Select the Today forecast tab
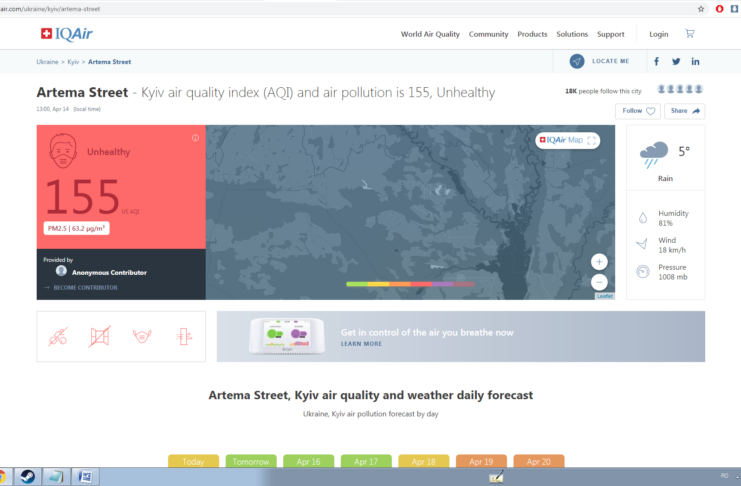Image resolution: width=741 pixels, height=486 pixels. (x=193, y=461)
